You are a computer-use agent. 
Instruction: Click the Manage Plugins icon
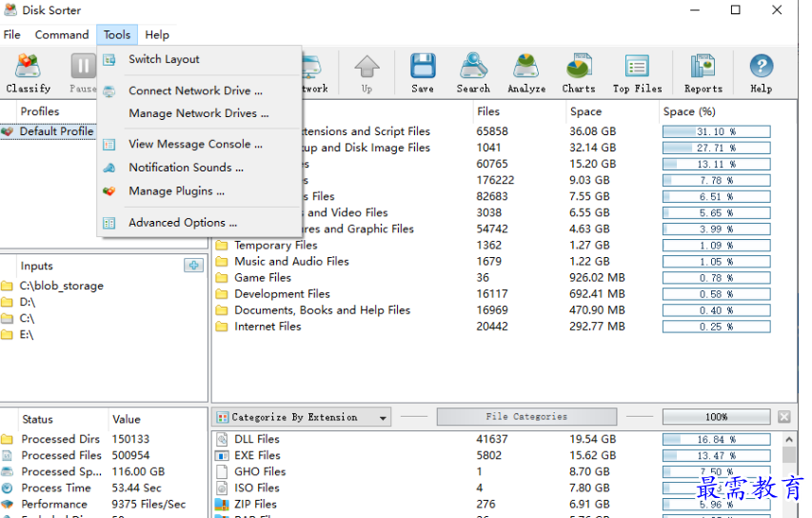109,191
